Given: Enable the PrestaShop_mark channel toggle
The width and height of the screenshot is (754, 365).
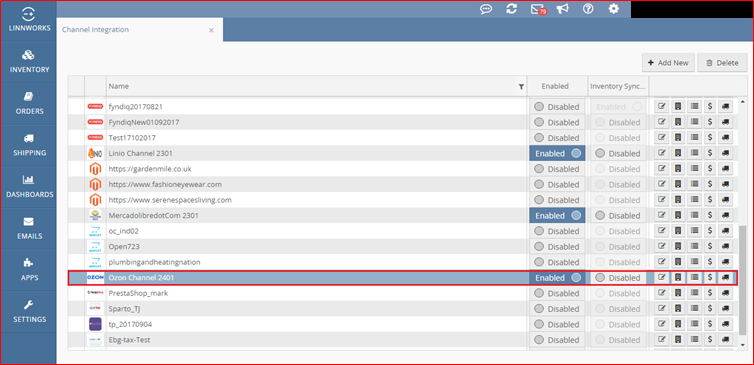Looking at the screenshot, I should (557, 293).
